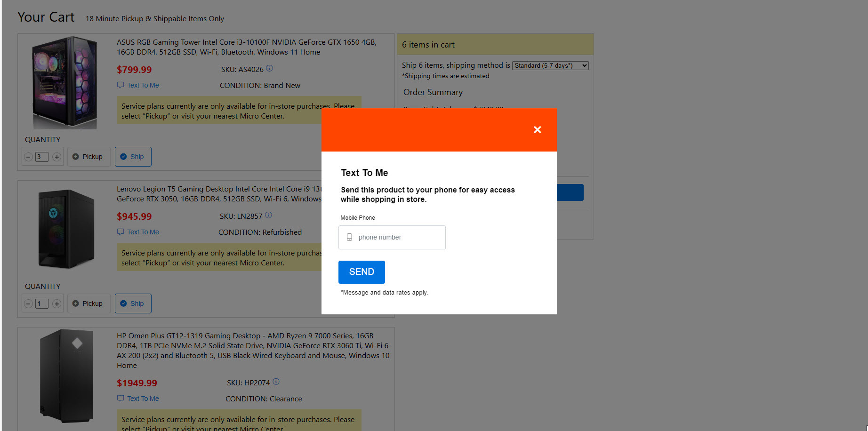Decrease quantity of Lenovo Legion T5

[x=28, y=304]
